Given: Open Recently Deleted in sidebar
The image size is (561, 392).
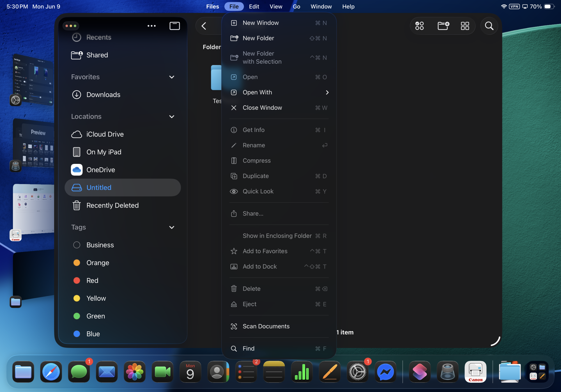Looking at the screenshot, I should coord(112,205).
